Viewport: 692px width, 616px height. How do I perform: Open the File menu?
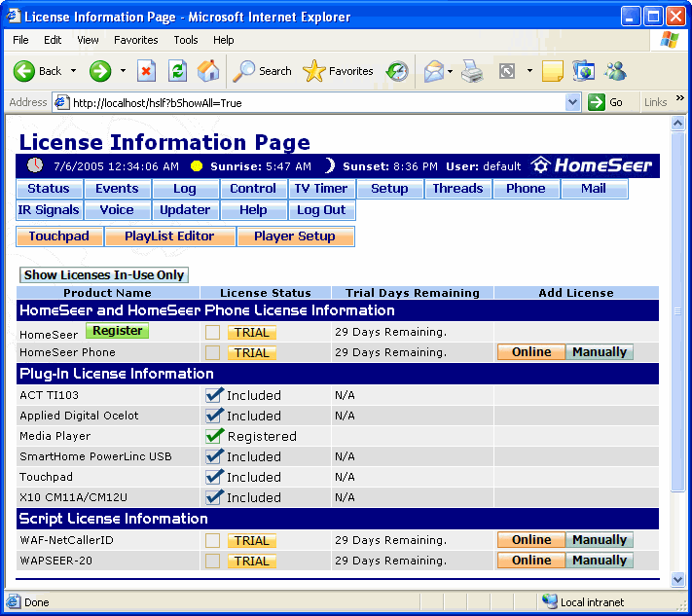[x=20, y=40]
